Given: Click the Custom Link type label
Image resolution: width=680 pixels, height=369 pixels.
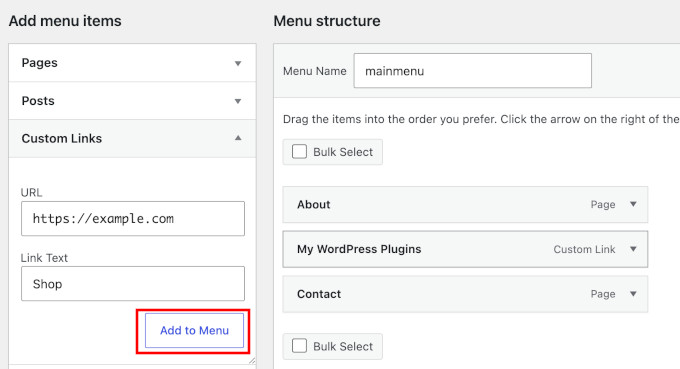Looking at the screenshot, I should coord(584,249).
